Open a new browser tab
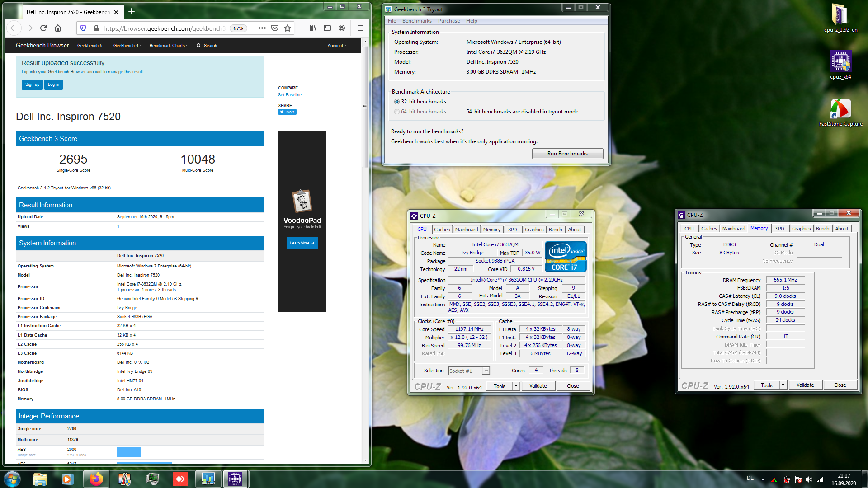868x488 pixels. [x=132, y=11]
